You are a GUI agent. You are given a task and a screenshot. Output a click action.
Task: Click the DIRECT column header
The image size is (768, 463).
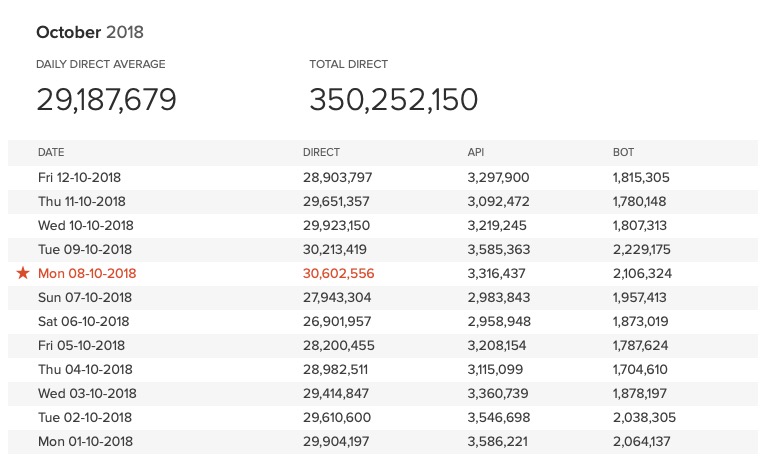point(321,153)
